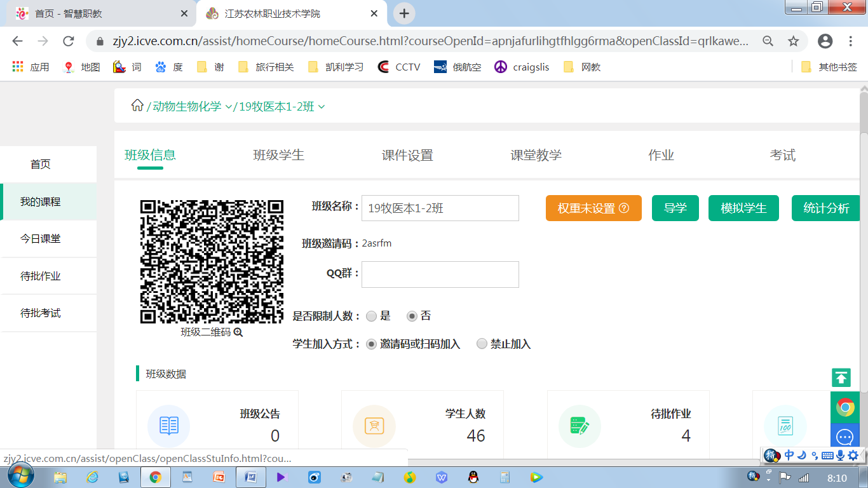This screenshot has height=488, width=868.
Task: Open the 网教 bookmark folder
Action: point(581,67)
